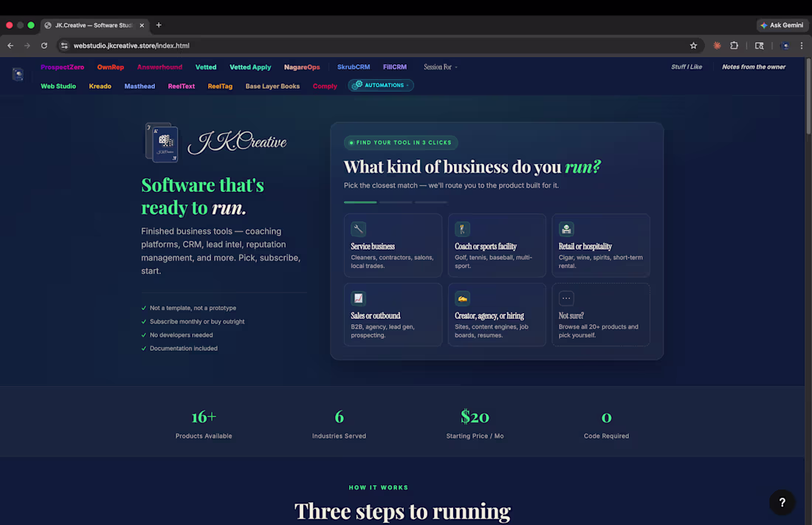Pick the Not sure? option to browse products
The width and height of the screenshot is (812, 525).
600,315
